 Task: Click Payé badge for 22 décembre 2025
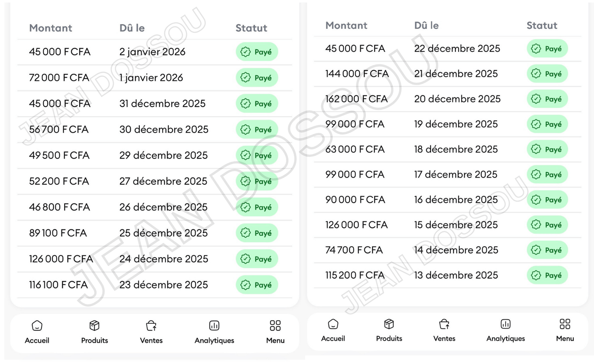(x=547, y=49)
